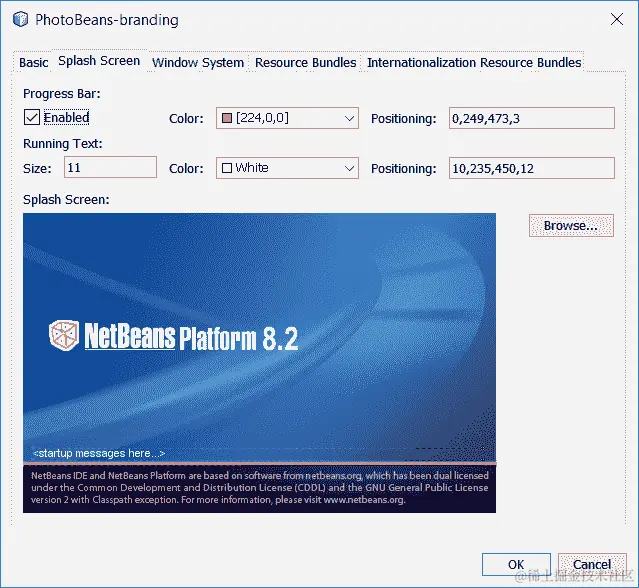The height and width of the screenshot is (588, 639).
Task: Switch to the Basic tab
Action: [33, 62]
